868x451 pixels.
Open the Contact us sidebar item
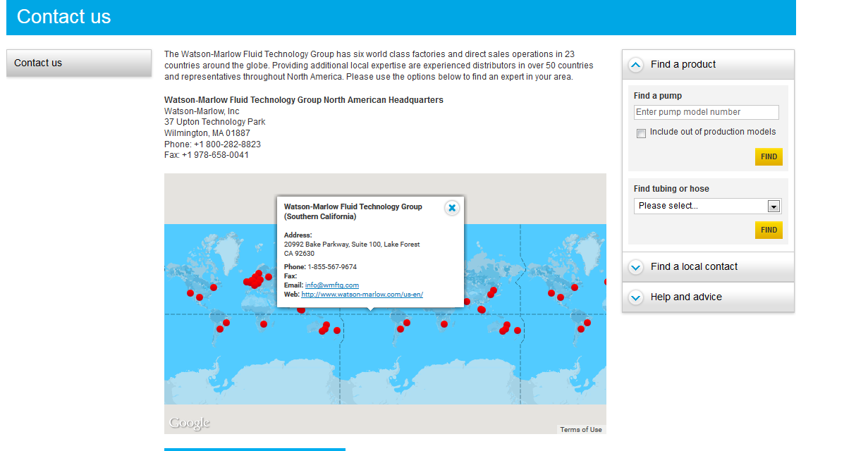point(79,63)
